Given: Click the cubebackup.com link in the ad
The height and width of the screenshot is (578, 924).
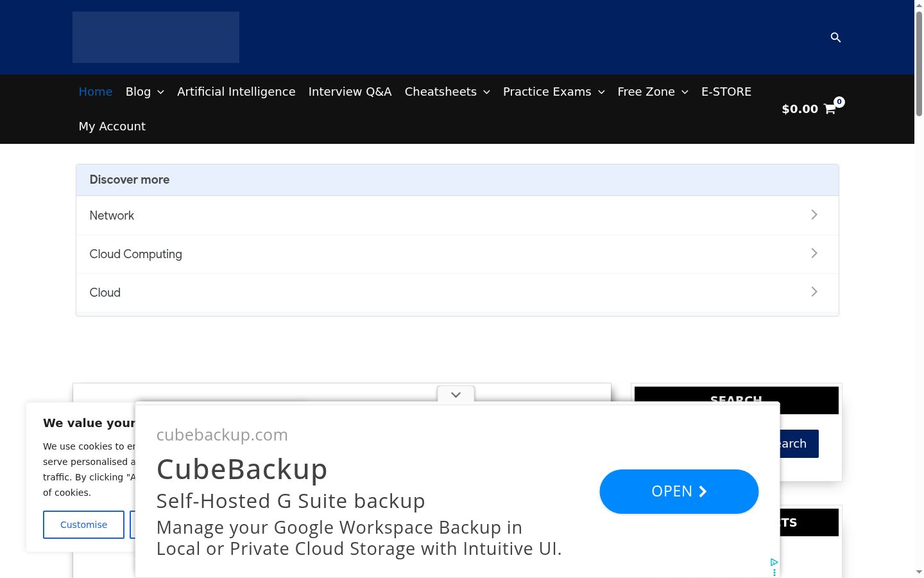Looking at the screenshot, I should tap(222, 435).
